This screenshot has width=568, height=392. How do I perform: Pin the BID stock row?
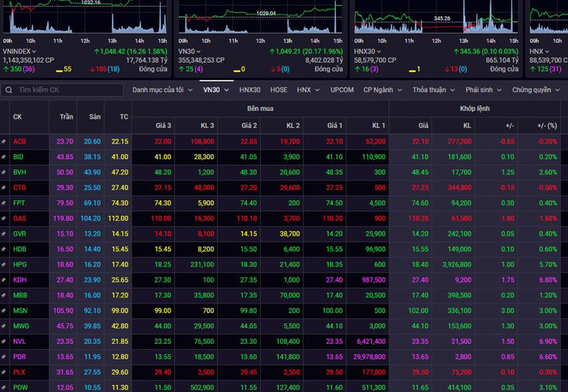pyautogui.click(x=3, y=156)
